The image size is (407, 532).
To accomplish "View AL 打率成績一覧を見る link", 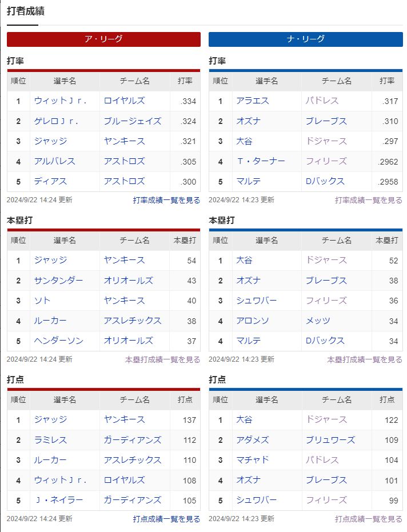I will pos(166,200).
